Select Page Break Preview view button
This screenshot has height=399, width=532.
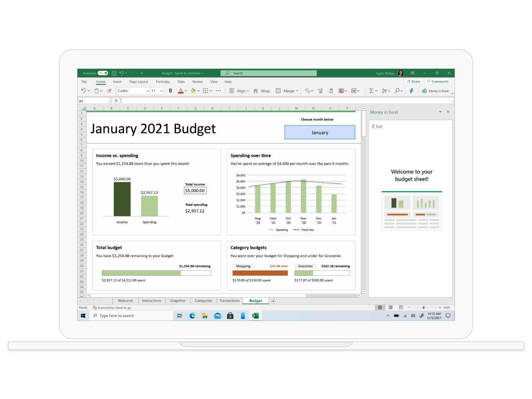pos(401,307)
